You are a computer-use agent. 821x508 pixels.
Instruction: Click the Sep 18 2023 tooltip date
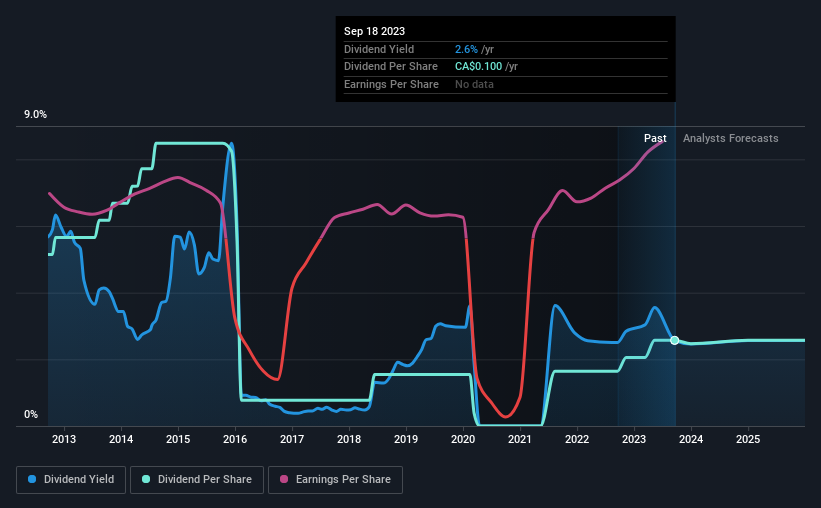[374, 31]
